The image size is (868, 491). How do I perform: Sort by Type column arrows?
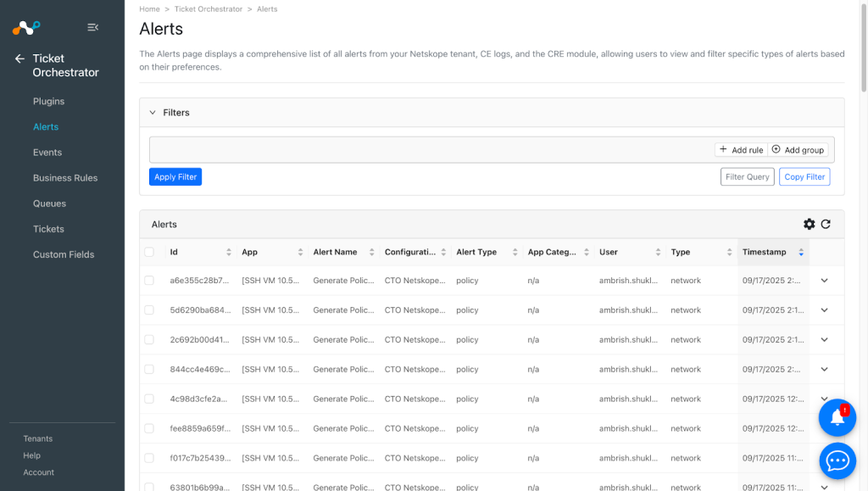pos(729,252)
